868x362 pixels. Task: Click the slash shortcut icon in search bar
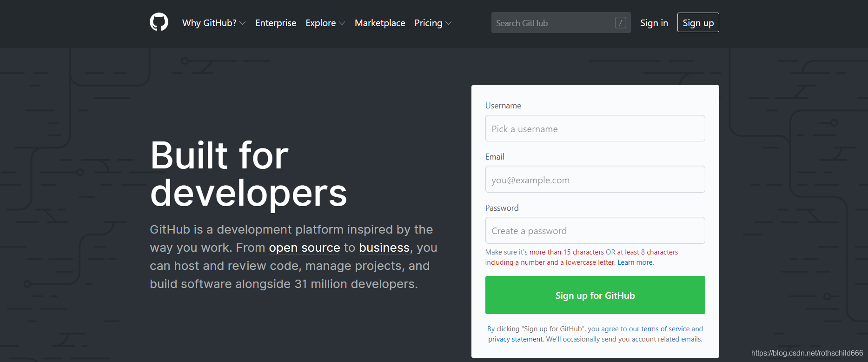pyautogui.click(x=620, y=23)
